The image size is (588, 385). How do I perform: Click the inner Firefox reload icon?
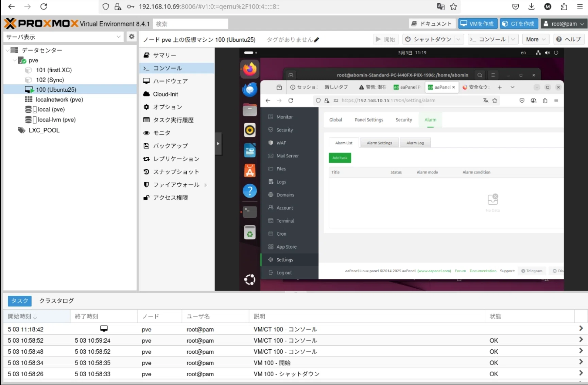(291, 100)
